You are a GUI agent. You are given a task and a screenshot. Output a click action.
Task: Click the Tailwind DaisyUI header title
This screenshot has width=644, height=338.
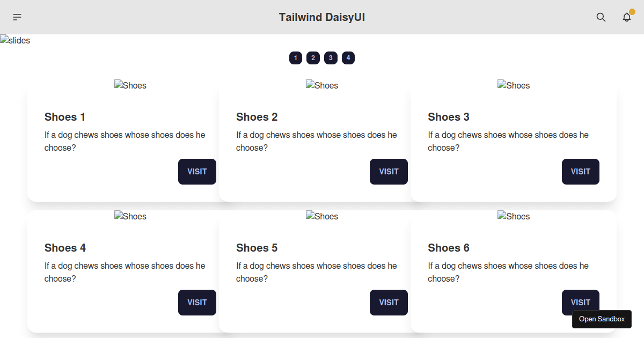[322, 17]
